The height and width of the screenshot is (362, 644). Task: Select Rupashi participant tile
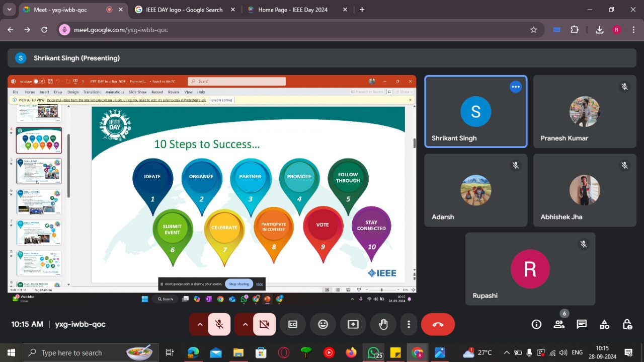530,268
